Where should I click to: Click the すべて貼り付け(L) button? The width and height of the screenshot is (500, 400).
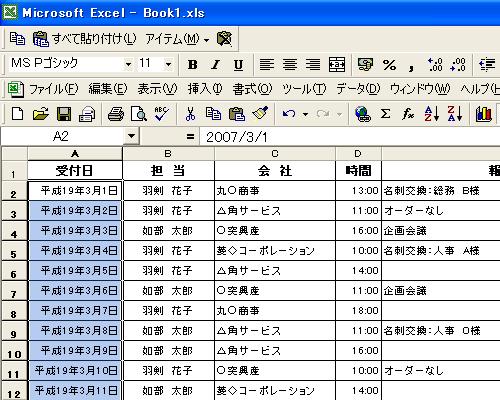point(85,39)
